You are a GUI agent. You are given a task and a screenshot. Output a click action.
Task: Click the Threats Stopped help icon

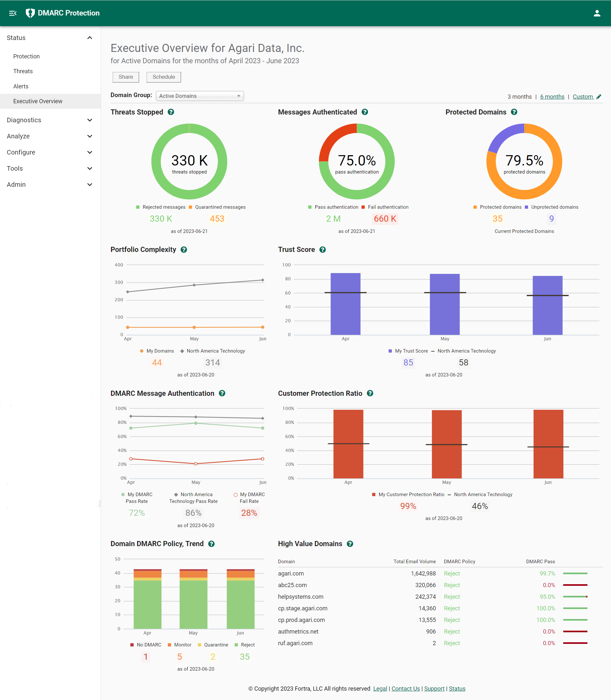pos(171,112)
